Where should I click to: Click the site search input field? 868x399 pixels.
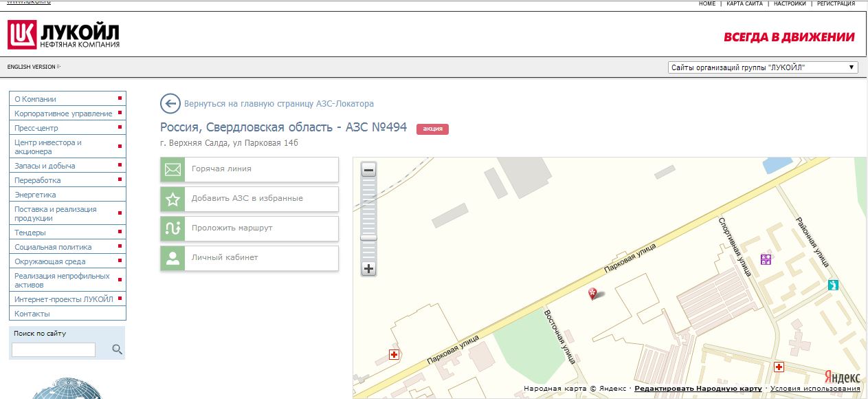[x=54, y=350]
